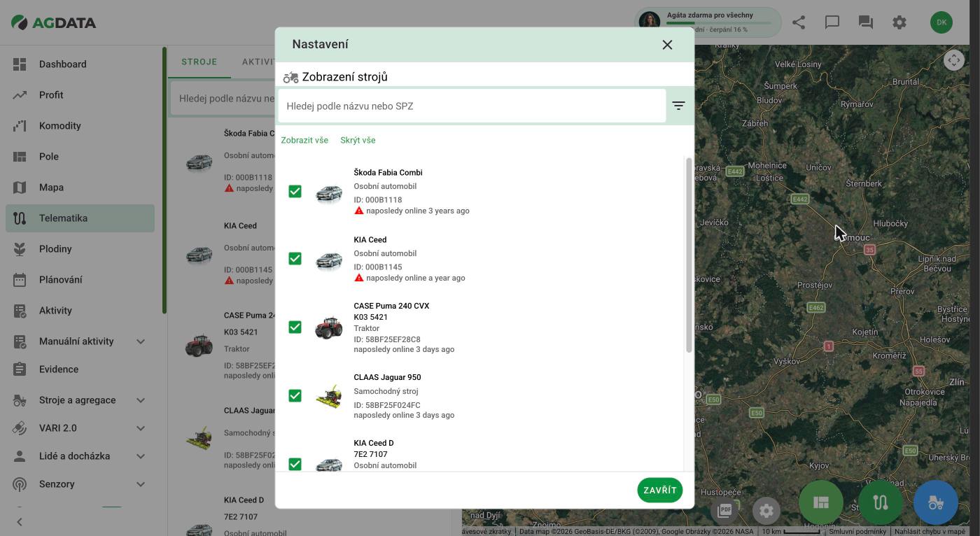Go to Komodity section
The image size is (980, 536).
point(80,126)
